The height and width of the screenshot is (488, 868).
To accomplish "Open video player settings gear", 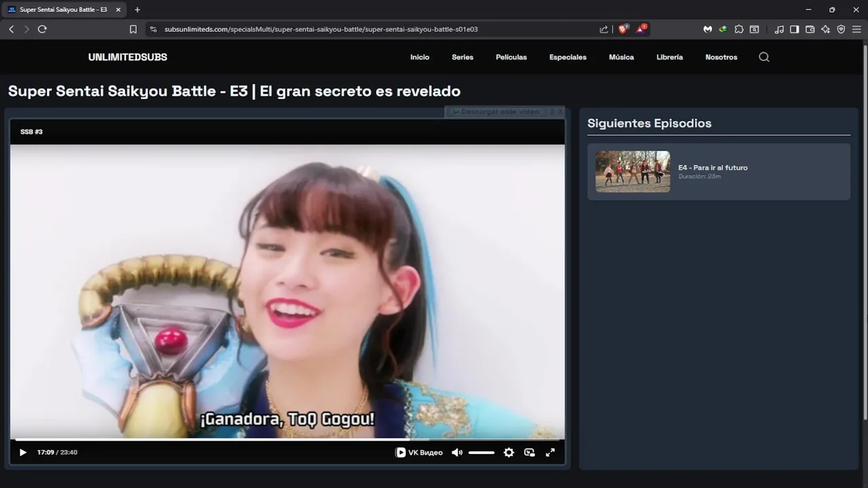I will [x=509, y=452].
